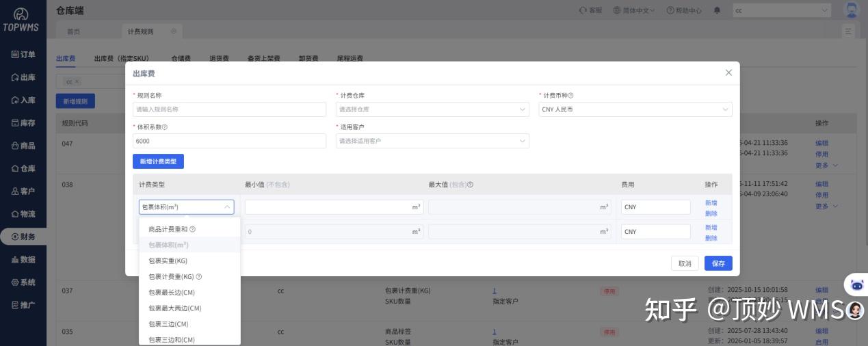Open the 订单 section in the sidebar
The height and width of the screenshot is (346, 868).
click(23, 55)
